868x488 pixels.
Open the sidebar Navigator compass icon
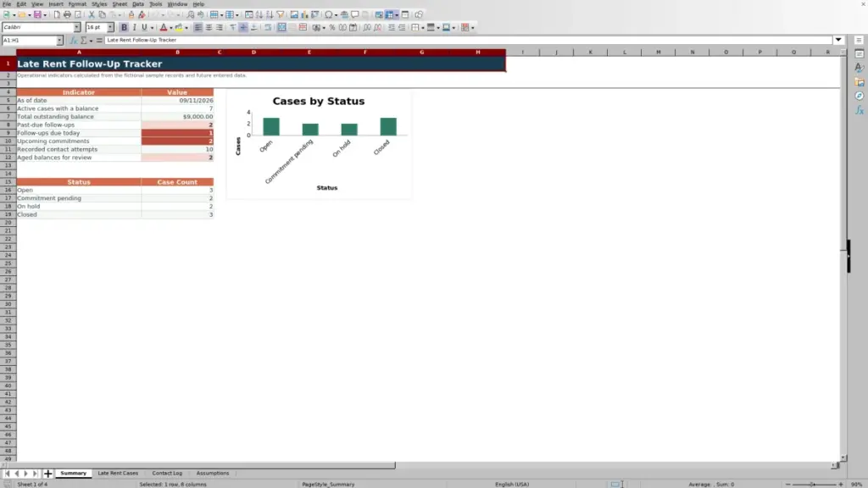860,97
